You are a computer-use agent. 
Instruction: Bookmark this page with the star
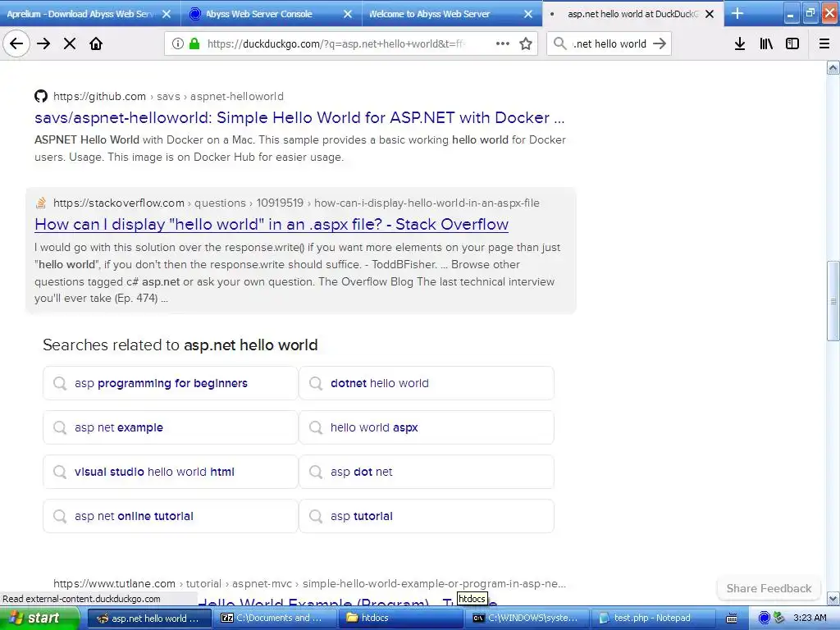point(526,43)
